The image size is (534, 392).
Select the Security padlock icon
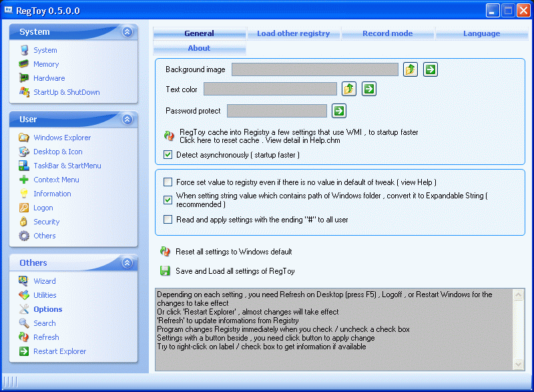click(x=24, y=222)
